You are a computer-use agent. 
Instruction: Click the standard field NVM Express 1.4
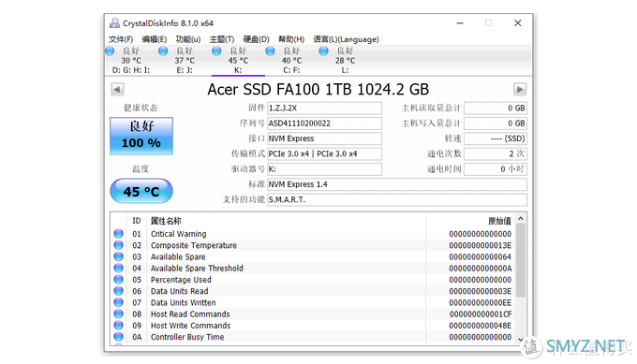[397, 184]
